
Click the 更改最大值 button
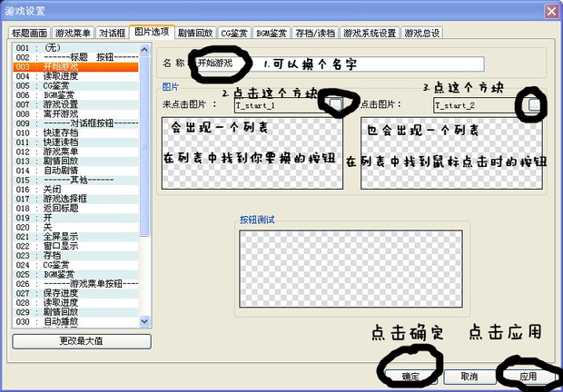click(x=82, y=341)
